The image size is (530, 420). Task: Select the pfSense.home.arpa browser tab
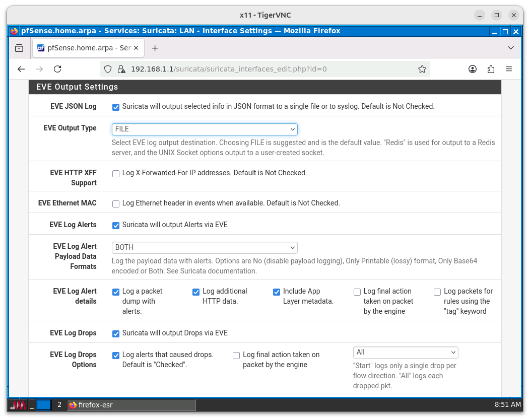click(88, 48)
